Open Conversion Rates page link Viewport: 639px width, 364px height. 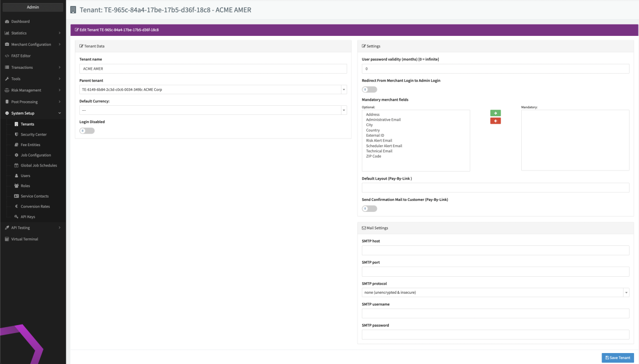click(x=35, y=206)
